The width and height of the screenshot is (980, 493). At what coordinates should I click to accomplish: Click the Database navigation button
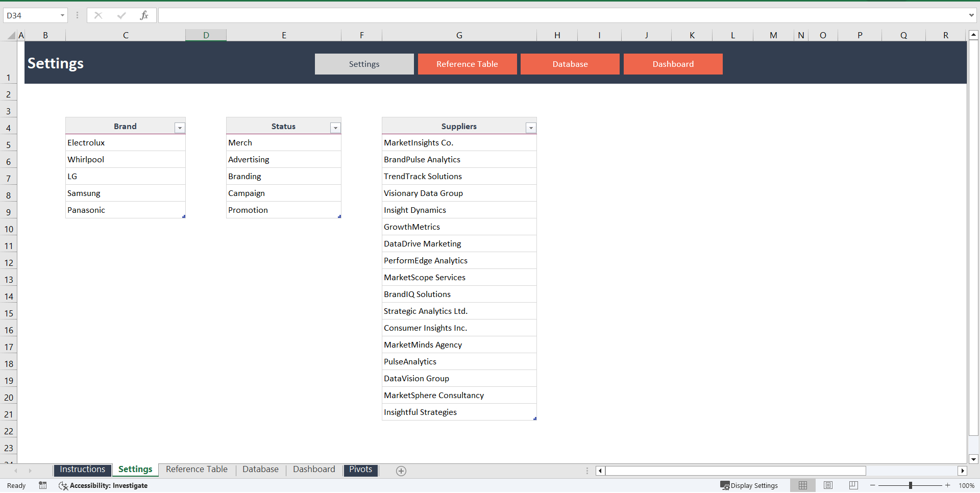click(x=570, y=64)
